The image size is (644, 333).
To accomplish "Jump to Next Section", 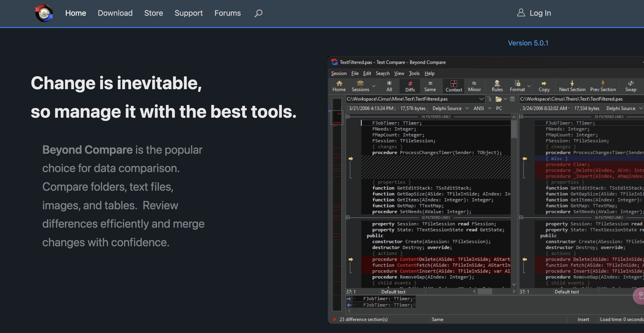I will [x=572, y=86].
